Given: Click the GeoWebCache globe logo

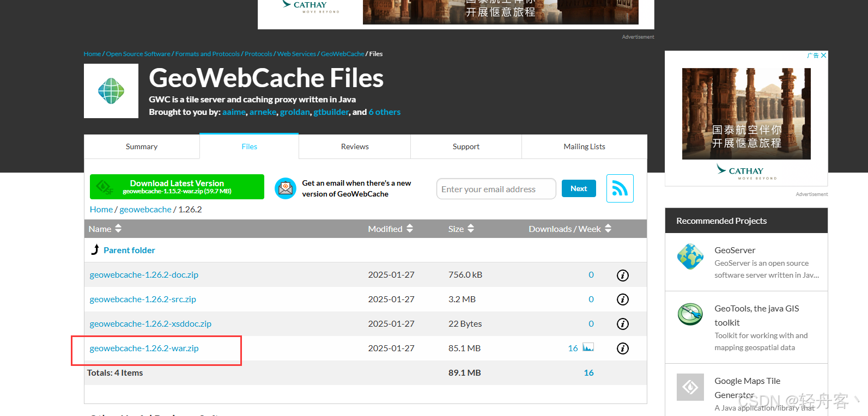Looking at the screenshot, I should [111, 91].
